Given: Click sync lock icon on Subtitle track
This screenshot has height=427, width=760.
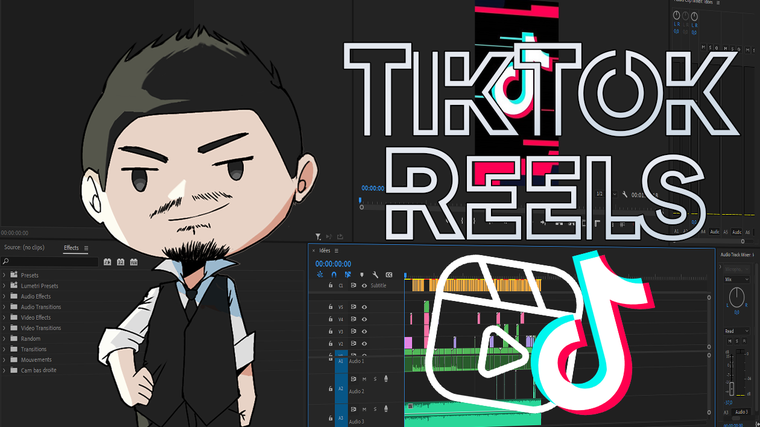Looking at the screenshot, I should tap(353, 285).
